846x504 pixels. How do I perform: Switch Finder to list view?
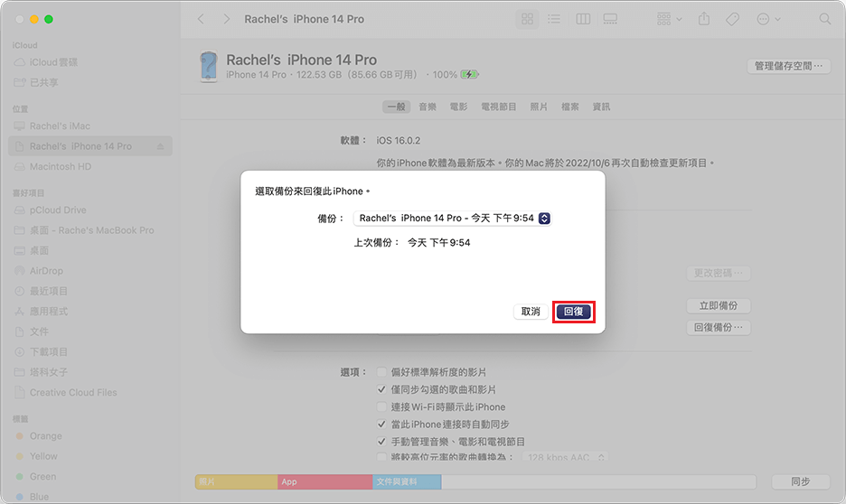554,19
